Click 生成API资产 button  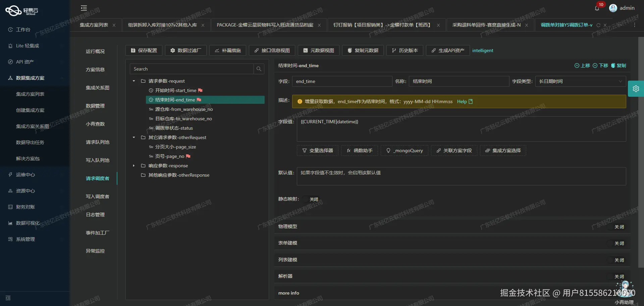[448, 50]
